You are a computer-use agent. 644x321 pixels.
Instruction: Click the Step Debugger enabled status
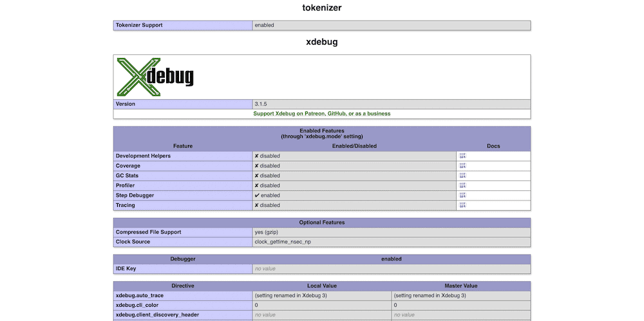[267, 195]
